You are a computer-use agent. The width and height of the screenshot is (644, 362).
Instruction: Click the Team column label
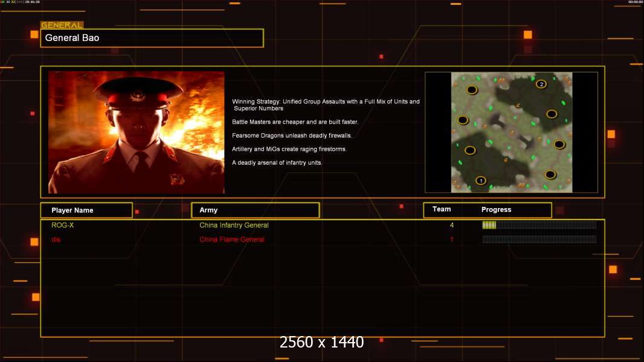(442, 209)
